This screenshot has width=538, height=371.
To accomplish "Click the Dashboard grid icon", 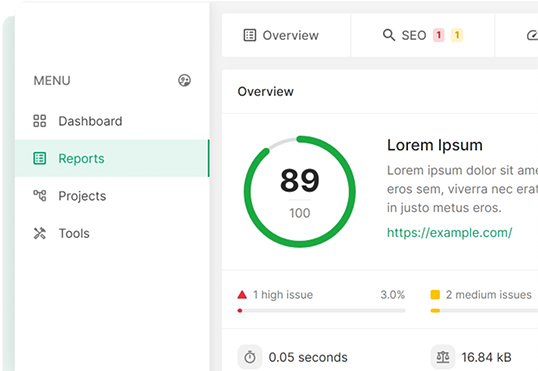I will [x=39, y=121].
